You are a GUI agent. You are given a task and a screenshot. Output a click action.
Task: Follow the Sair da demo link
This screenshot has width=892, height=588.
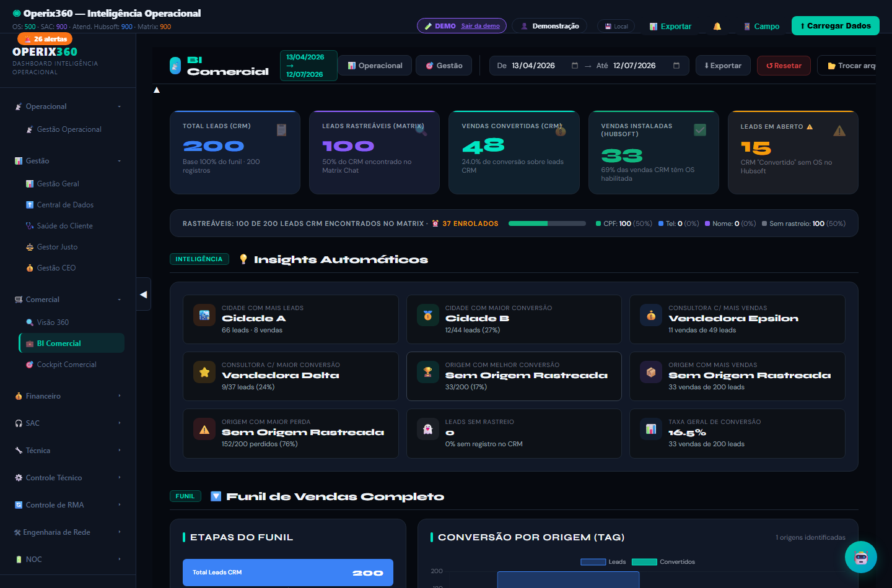click(x=480, y=26)
